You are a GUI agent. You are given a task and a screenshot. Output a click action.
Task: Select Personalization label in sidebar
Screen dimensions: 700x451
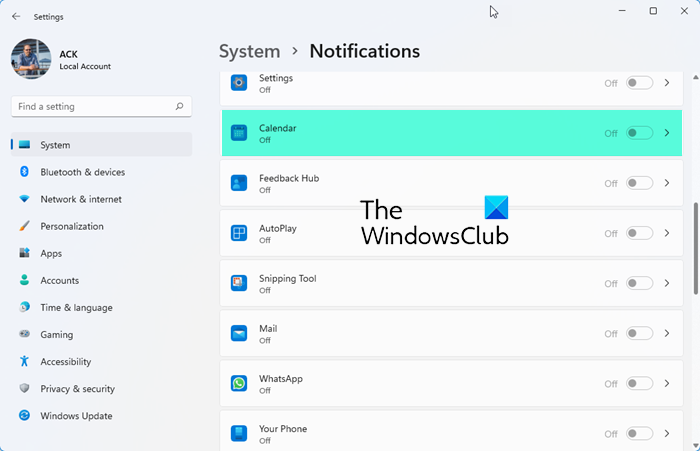click(x=72, y=226)
